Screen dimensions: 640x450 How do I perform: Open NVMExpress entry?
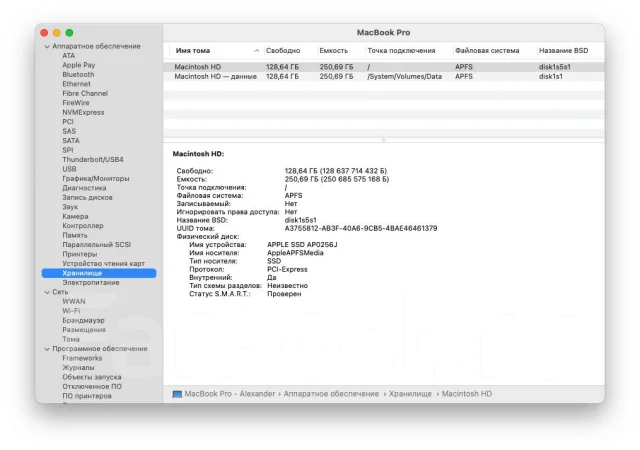[x=83, y=112]
